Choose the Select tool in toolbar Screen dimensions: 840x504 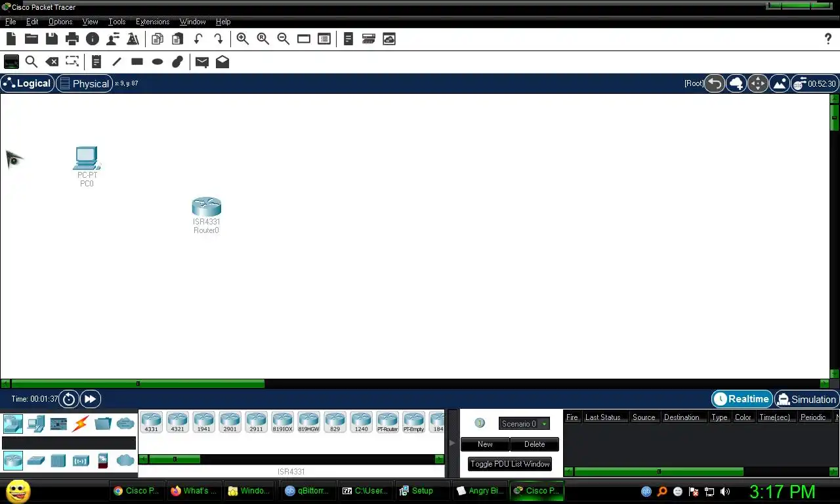pyautogui.click(x=11, y=62)
